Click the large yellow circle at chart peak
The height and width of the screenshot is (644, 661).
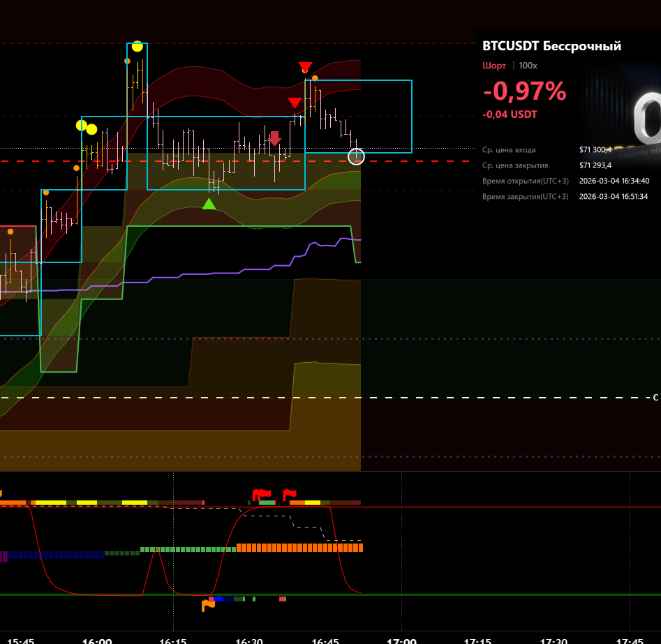[138, 46]
